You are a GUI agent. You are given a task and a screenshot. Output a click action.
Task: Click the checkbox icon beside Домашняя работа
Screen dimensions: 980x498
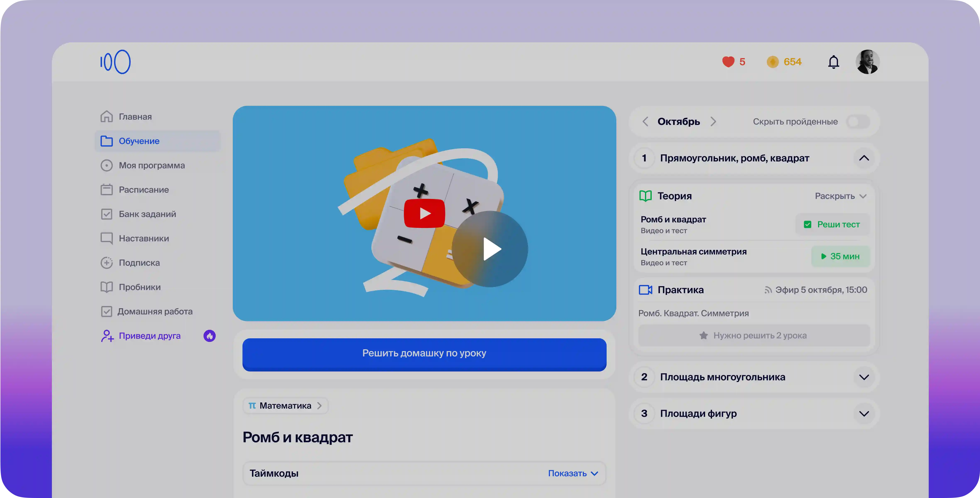(106, 311)
